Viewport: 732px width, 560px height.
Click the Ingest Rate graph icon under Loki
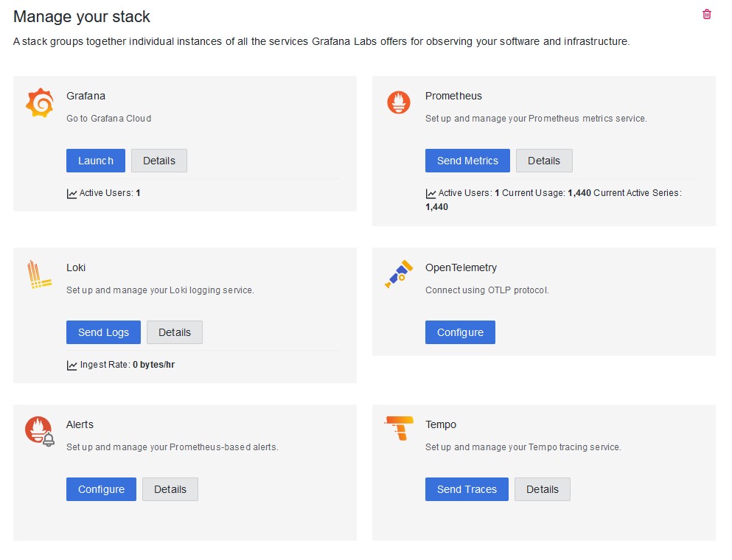tap(71, 365)
